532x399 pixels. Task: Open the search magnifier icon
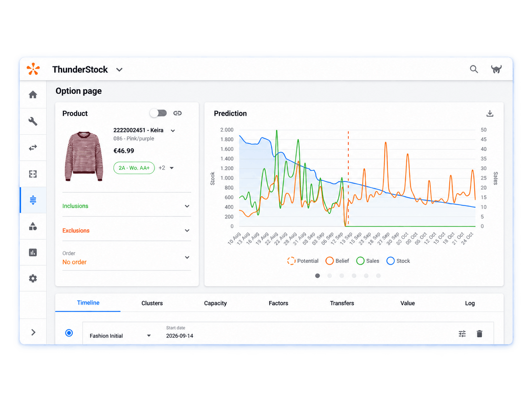pos(474,69)
